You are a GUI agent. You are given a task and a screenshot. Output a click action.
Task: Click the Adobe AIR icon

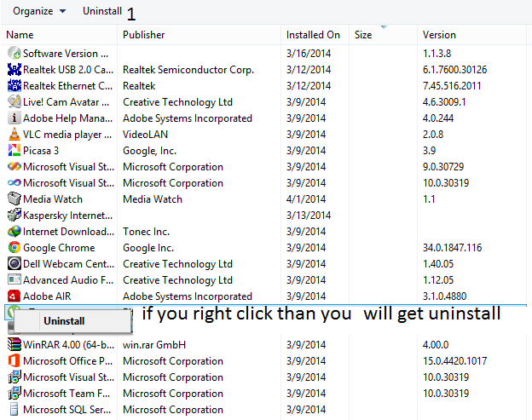click(x=14, y=296)
